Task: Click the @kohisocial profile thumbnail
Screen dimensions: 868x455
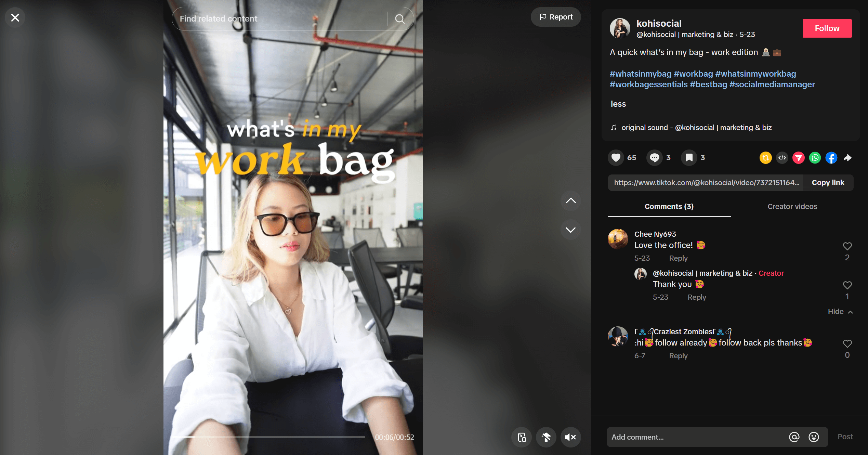Action: (x=621, y=28)
